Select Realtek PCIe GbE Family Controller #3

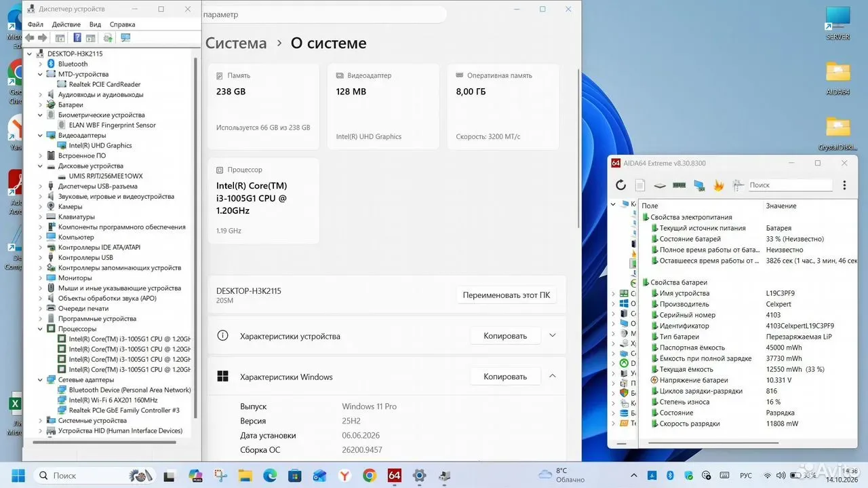pyautogui.click(x=124, y=410)
